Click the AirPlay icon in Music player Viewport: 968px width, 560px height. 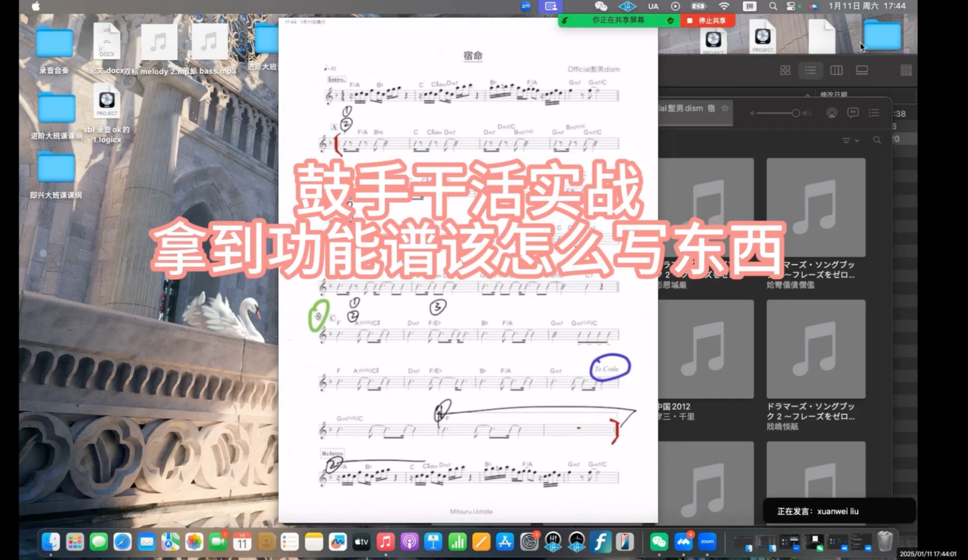(832, 113)
